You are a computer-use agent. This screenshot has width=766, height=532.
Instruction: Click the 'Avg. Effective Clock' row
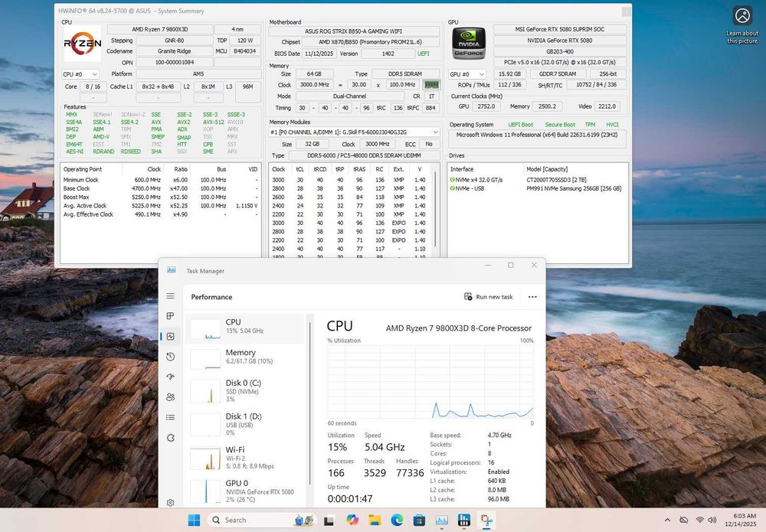click(160, 214)
